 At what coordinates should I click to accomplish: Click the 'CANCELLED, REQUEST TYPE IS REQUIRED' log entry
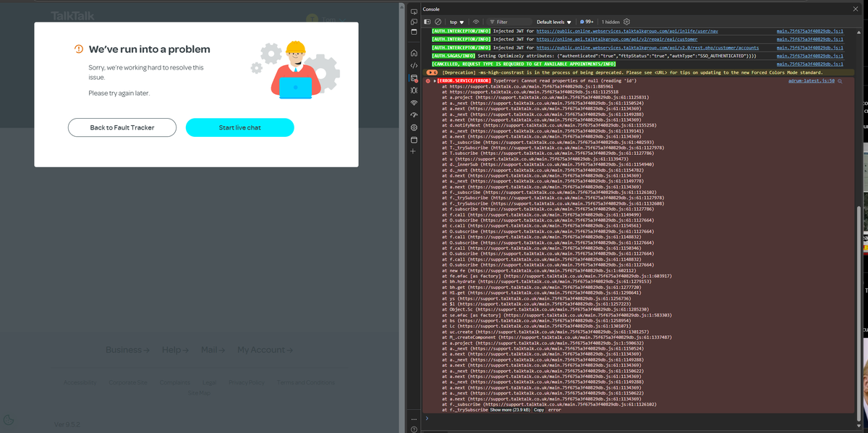523,64
